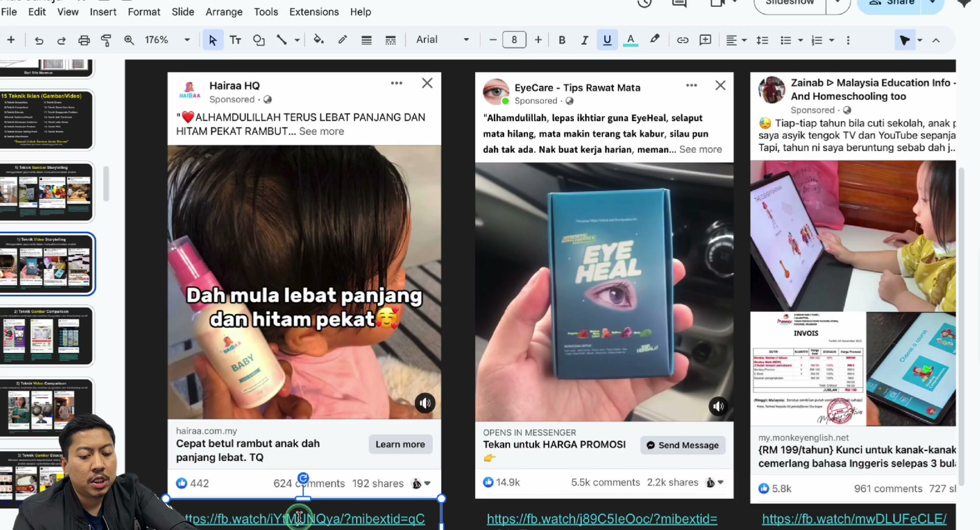Activate the paint format tool
This screenshot has height=530, width=980.
[106, 40]
